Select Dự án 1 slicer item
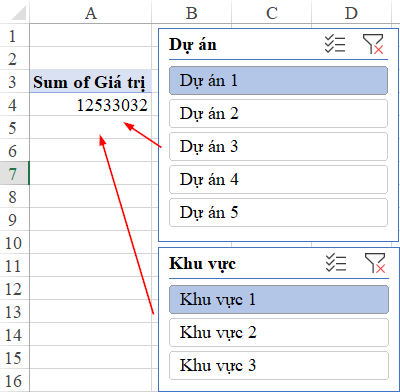Viewport: 400px width, 392px height. click(x=278, y=80)
